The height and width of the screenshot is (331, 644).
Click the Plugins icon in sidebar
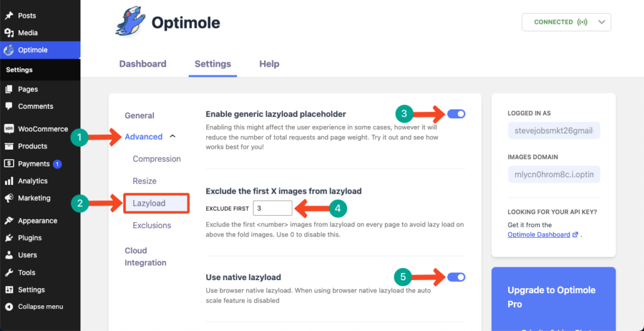tap(9, 238)
